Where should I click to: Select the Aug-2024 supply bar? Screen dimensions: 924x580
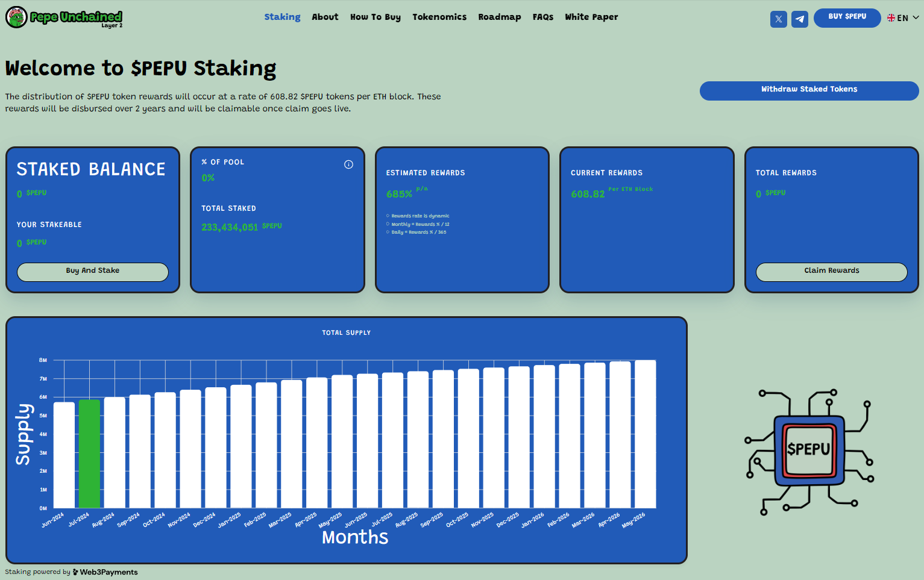click(115, 452)
